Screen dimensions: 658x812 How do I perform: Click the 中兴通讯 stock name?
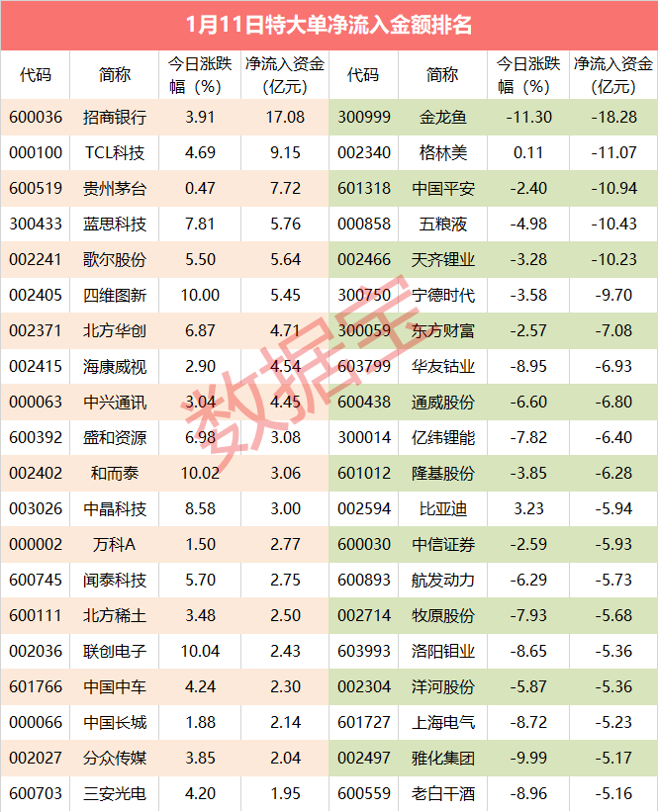pos(115,403)
